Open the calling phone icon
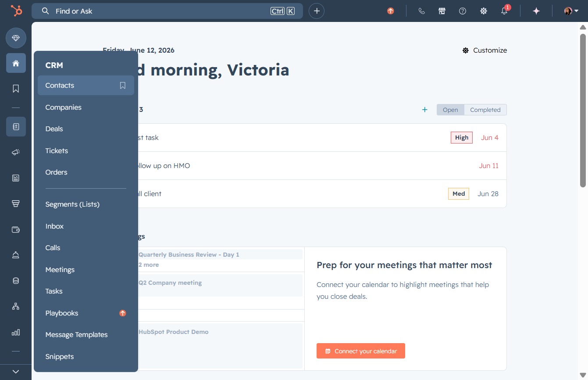Viewport: 588px width, 380px height. click(x=421, y=11)
